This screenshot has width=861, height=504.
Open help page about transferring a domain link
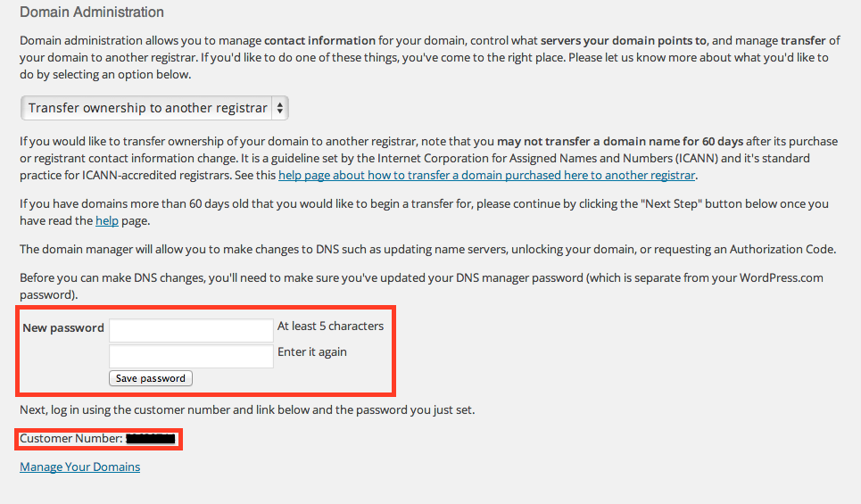tap(486, 175)
